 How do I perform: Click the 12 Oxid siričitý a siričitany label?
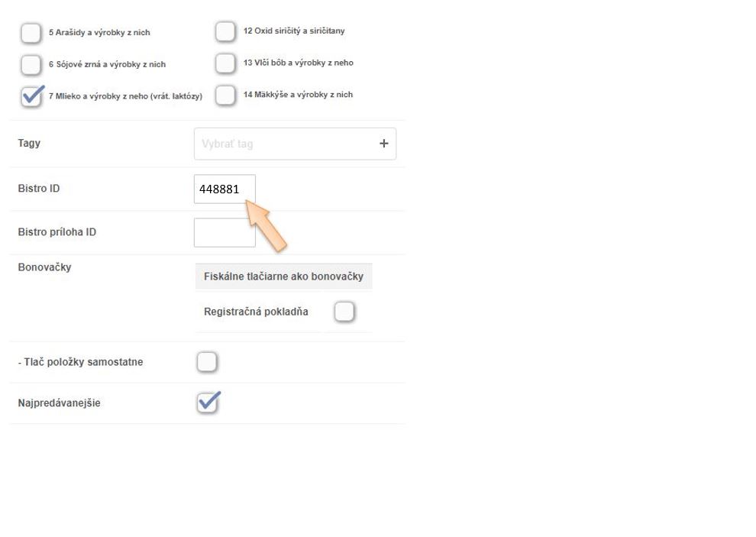pyautogui.click(x=294, y=31)
